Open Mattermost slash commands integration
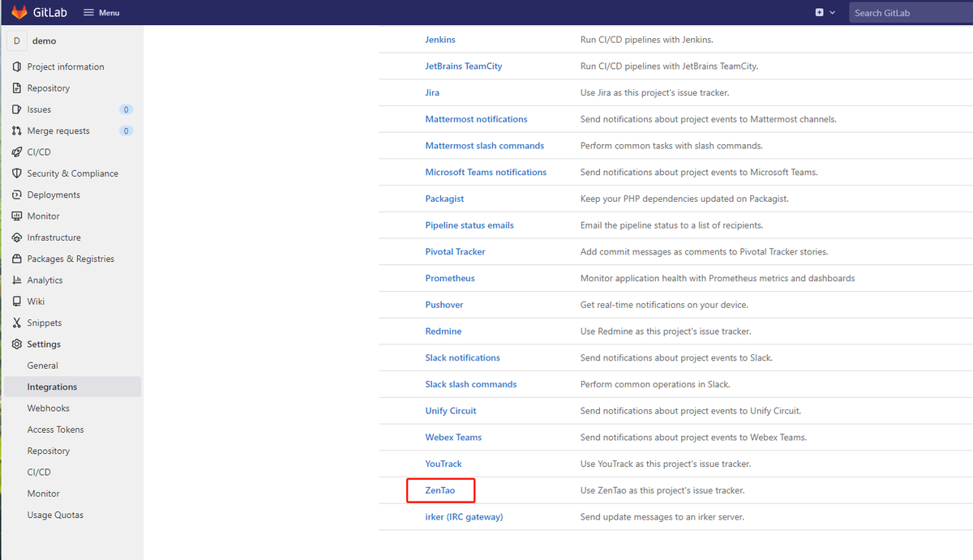Screen dimensions: 973x560 [x=485, y=146]
